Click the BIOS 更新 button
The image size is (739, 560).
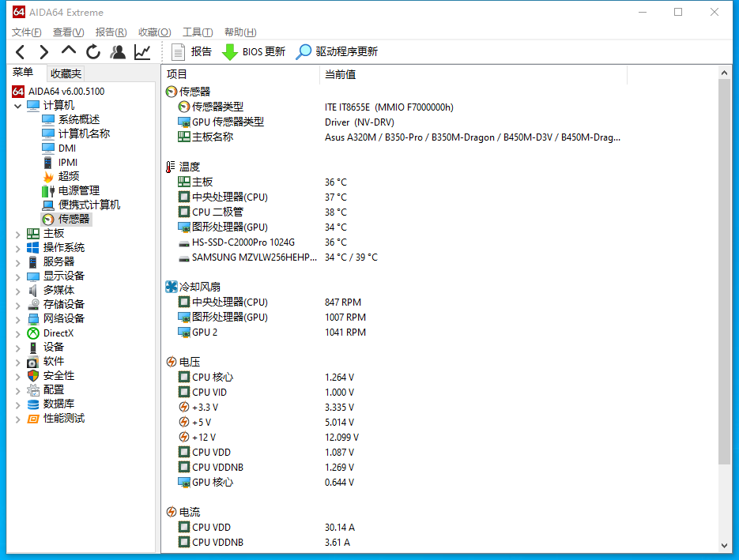point(254,52)
